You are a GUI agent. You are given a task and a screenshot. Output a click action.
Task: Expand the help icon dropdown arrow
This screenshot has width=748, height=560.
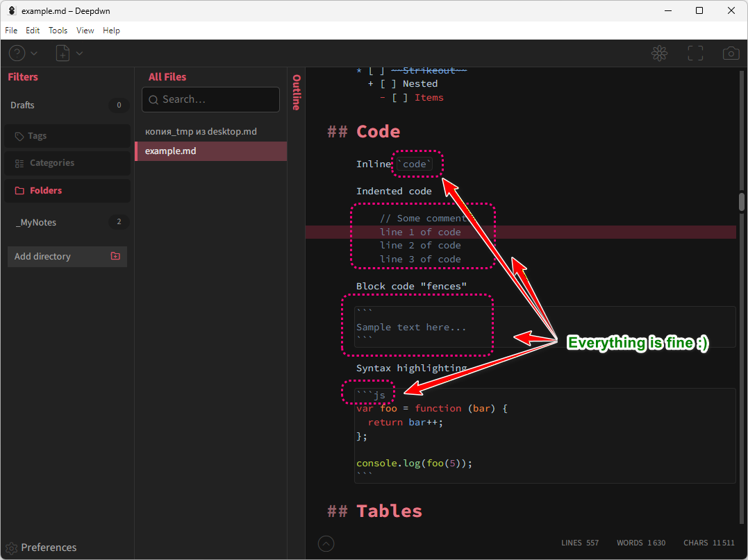tap(34, 53)
